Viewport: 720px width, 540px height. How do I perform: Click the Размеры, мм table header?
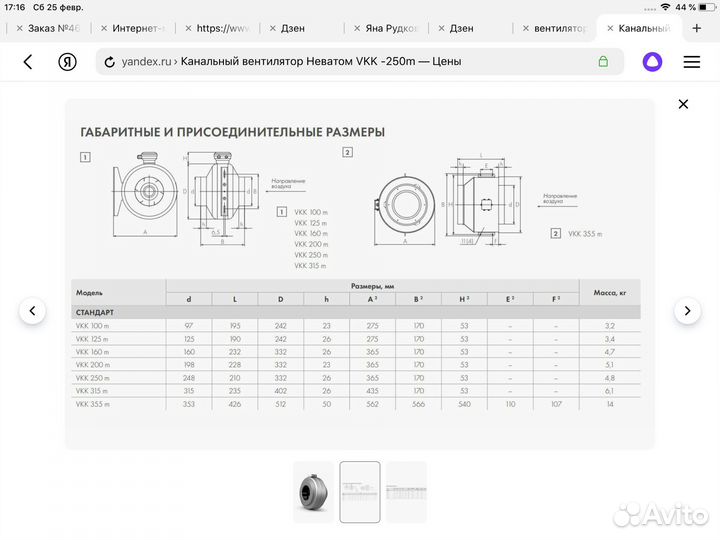click(x=372, y=286)
